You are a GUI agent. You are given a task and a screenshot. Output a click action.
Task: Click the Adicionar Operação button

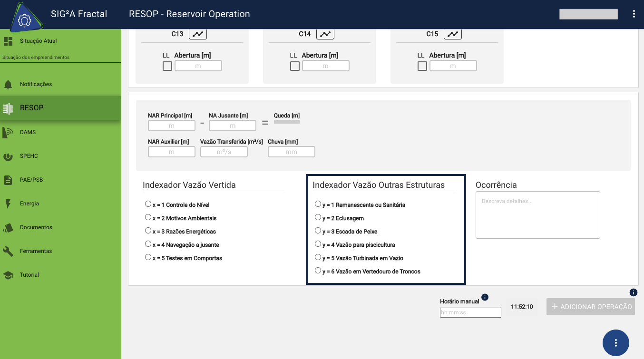[x=591, y=307]
